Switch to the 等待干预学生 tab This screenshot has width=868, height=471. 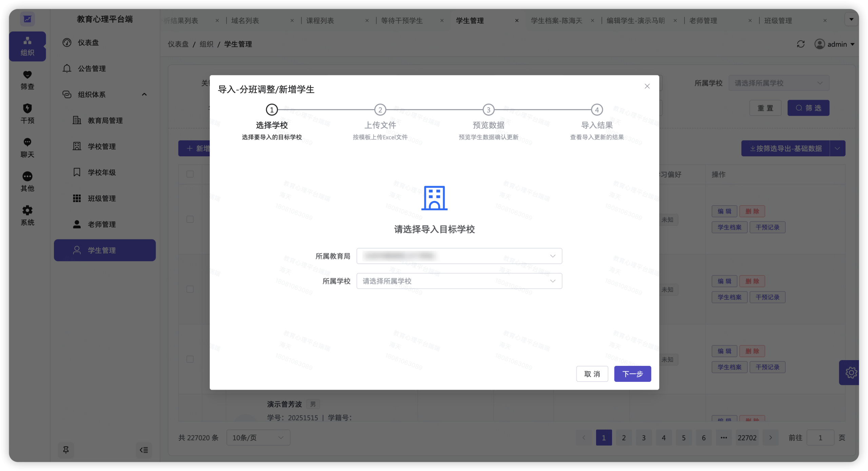(x=401, y=21)
